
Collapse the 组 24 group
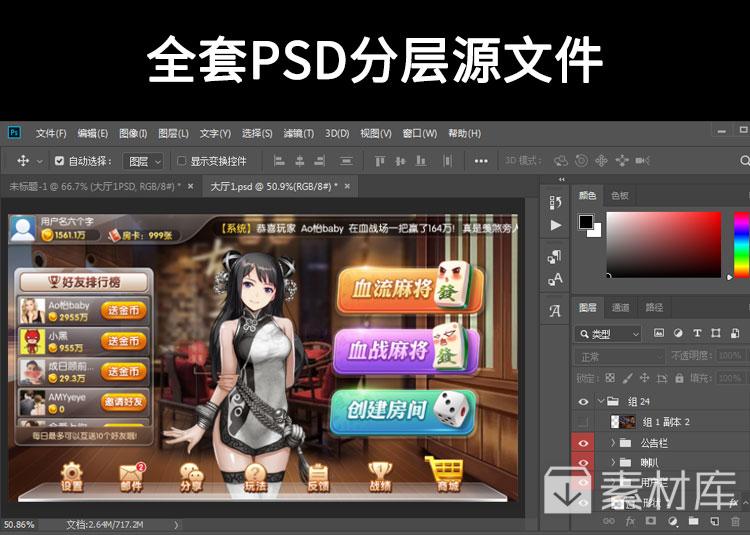click(601, 401)
